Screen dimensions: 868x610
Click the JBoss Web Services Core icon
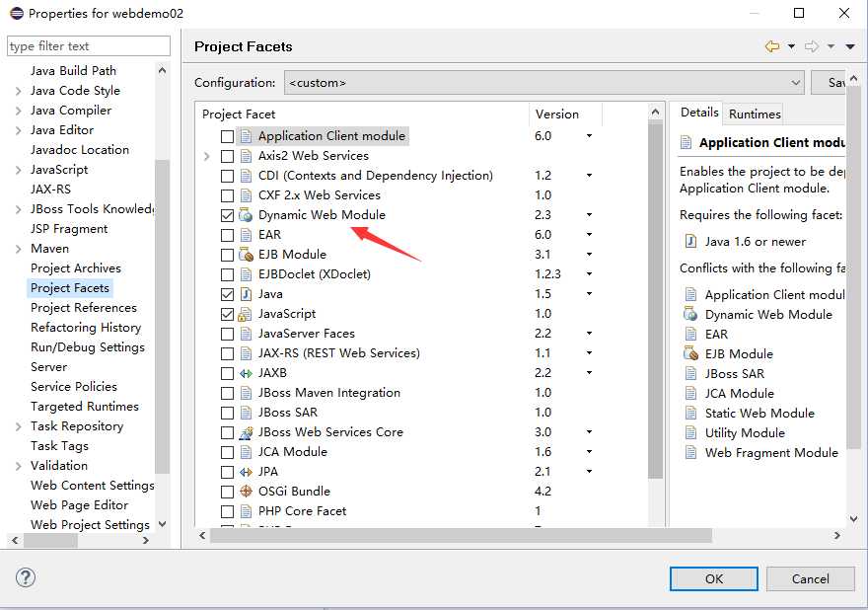[x=246, y=432]
